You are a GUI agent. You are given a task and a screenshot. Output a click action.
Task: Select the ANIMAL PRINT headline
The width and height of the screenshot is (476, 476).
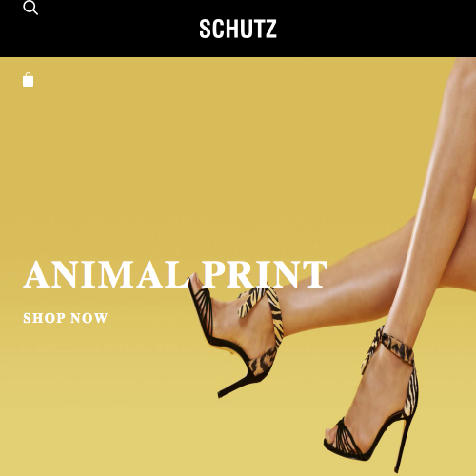pyautogui.click(x=175, y=274)
